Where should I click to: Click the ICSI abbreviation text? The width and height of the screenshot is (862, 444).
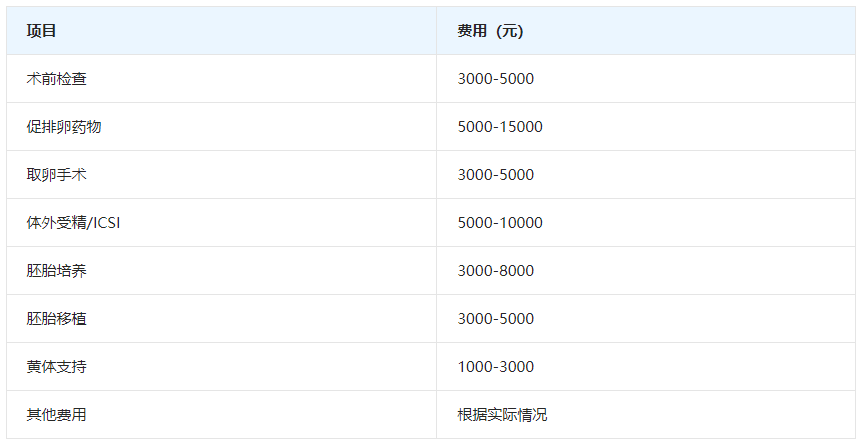click(x=106, y=223)
